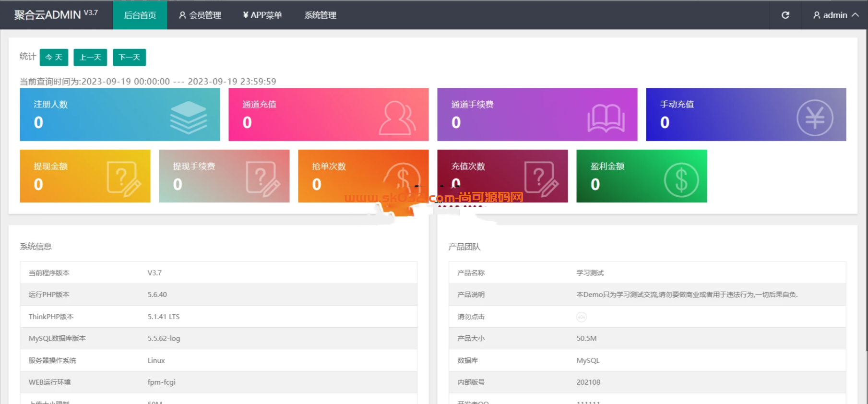Click the 手动充值 label
The image size is (868, 404).
[677, 104]
